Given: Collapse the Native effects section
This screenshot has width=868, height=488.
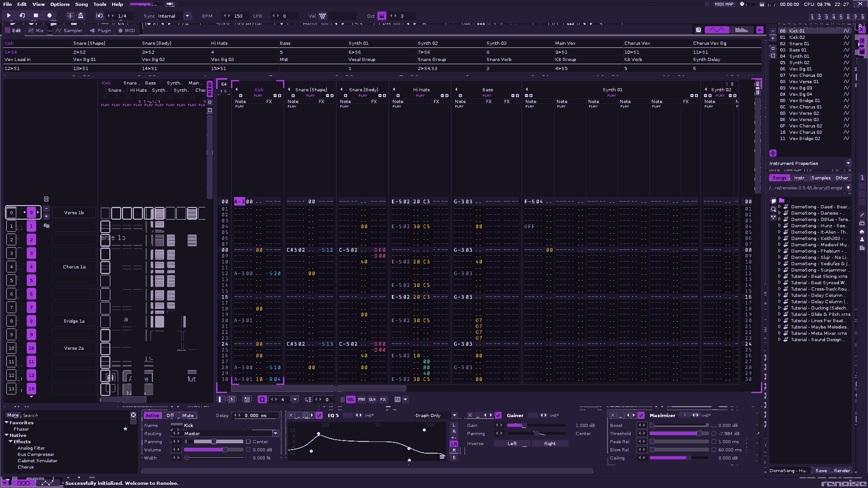Looking at the screenshot, I should click(7, 436).
